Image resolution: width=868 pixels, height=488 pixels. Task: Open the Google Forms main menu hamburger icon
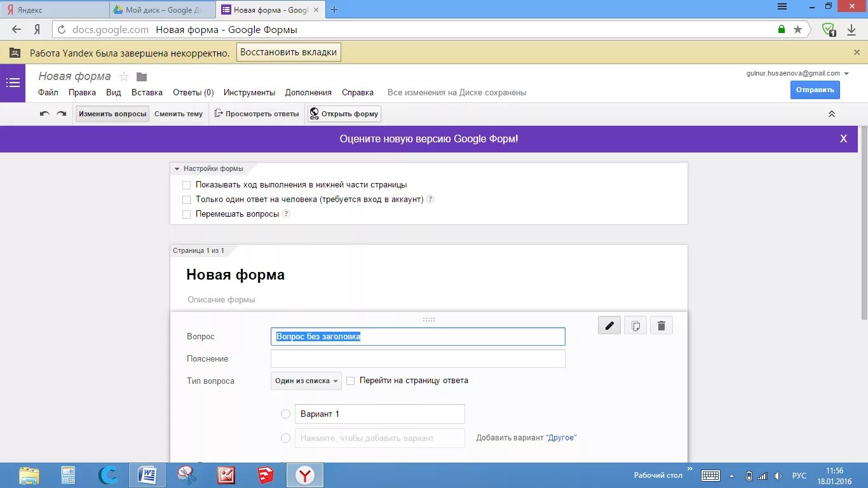point(13,83)
